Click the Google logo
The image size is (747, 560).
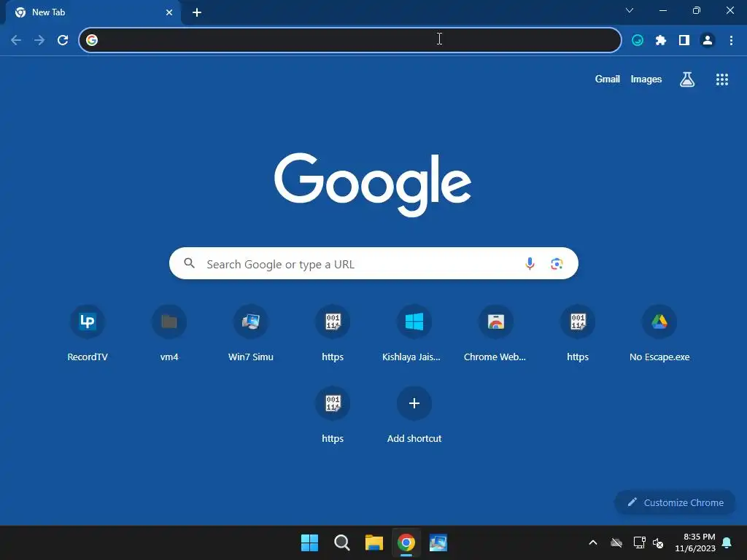click(373, 184)
